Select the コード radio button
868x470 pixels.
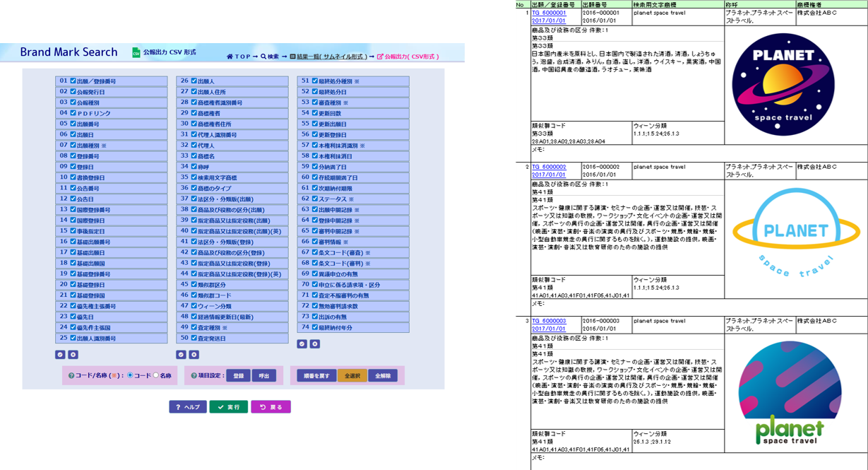pos(131,376)
